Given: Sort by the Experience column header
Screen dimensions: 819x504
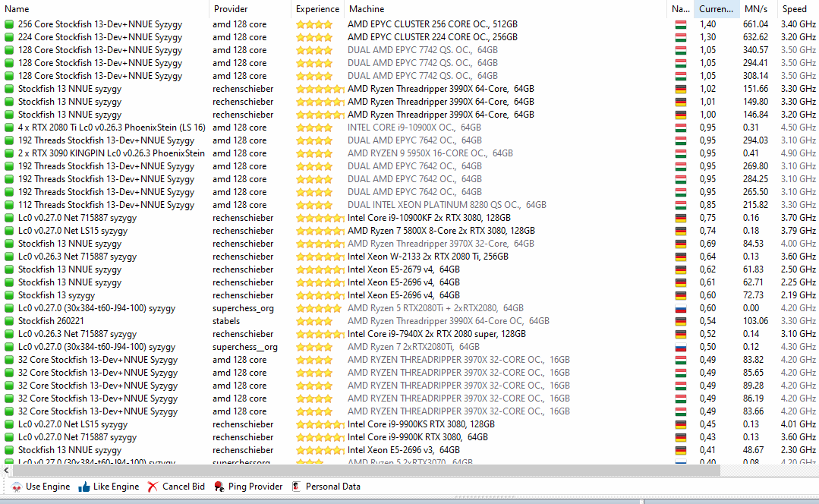Looking at the screenshot, I should (x=317, y=9).
